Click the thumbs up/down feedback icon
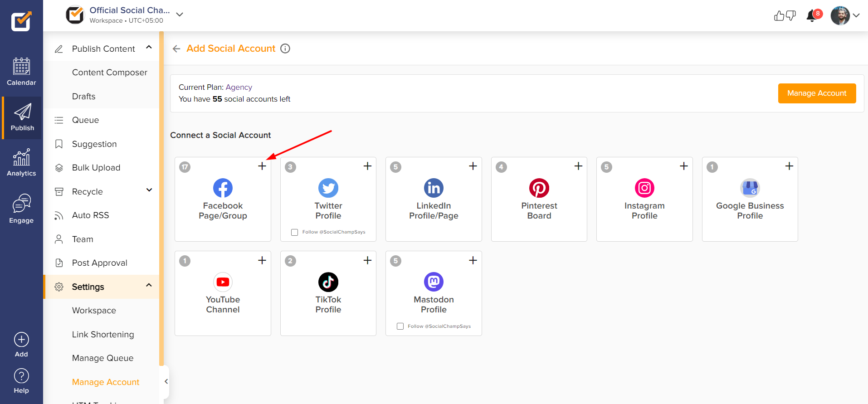This screenshot has height=404, width=868. coord(785,16)
